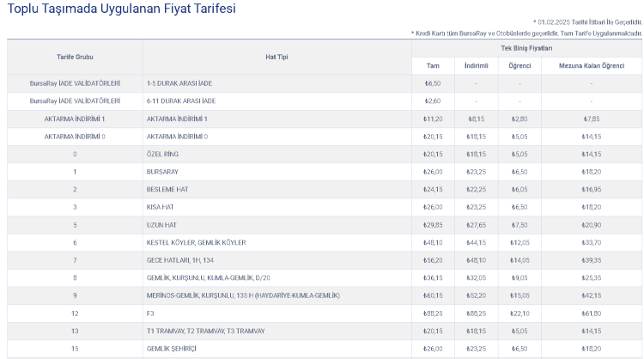Screen dimensions: 644x359
Task: Click the 'Tek Biniş Fiyatları' header
Action: pos(526,48)
